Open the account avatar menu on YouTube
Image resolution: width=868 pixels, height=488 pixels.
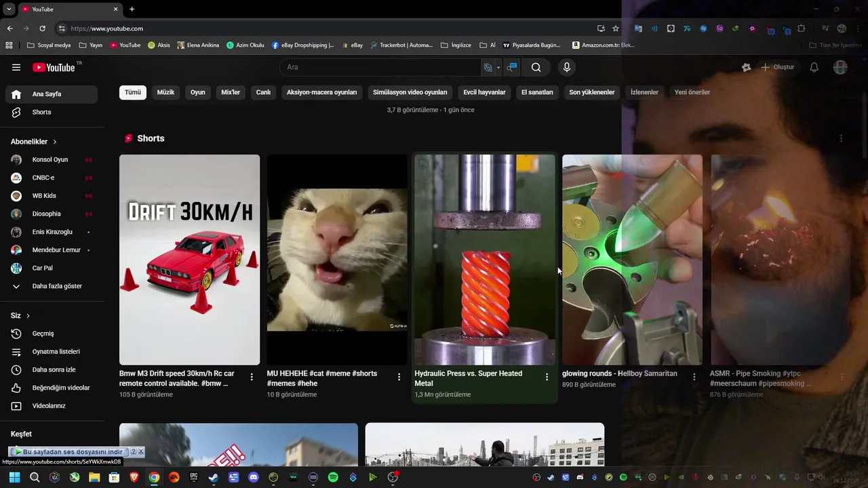pyautogui.click(x=840, y=67)
